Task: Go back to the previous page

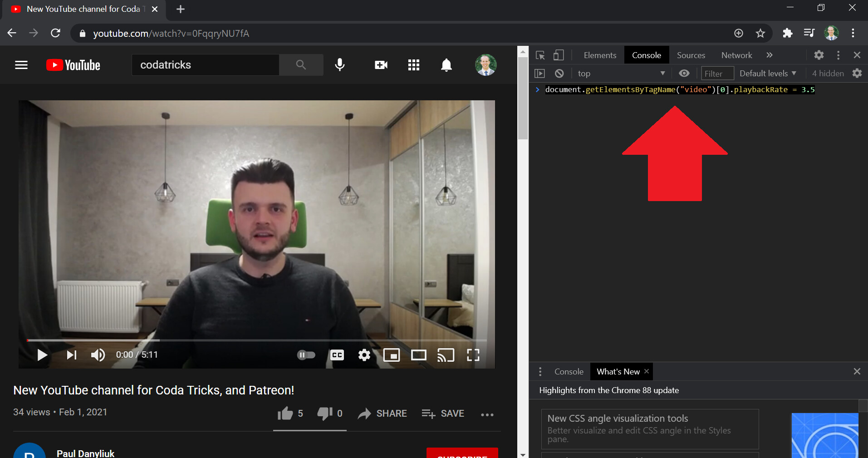Action: (x=12, y=33)
